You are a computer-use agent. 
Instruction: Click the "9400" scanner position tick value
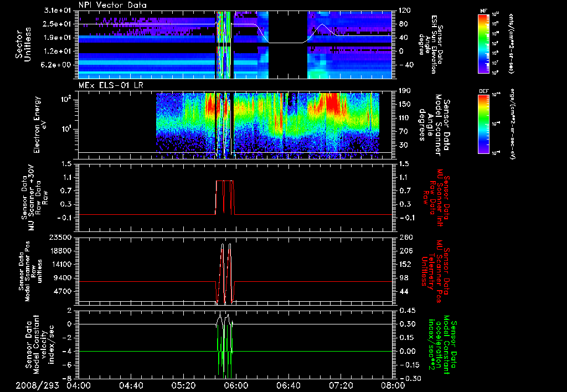pos(63,278)
